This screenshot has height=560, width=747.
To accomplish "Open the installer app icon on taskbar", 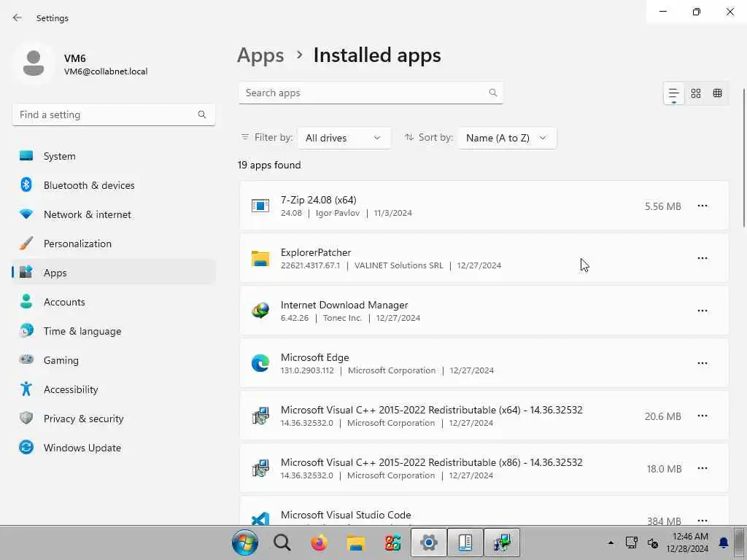I will tap(502, 542).
